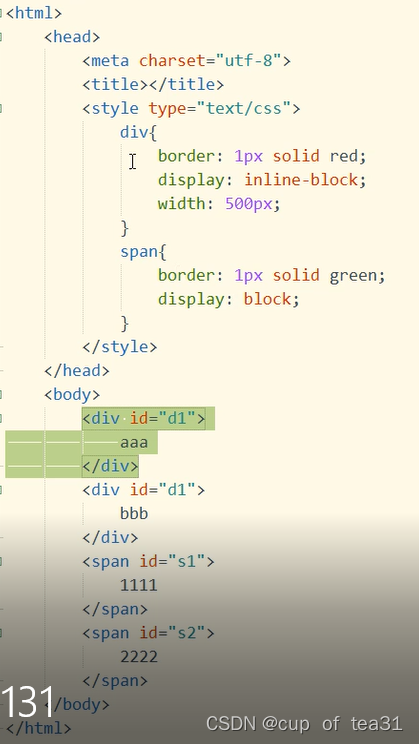Screen dimensions: 419x744
Task: Click the "utf-8" attribute value
Action: pos(248,61)
